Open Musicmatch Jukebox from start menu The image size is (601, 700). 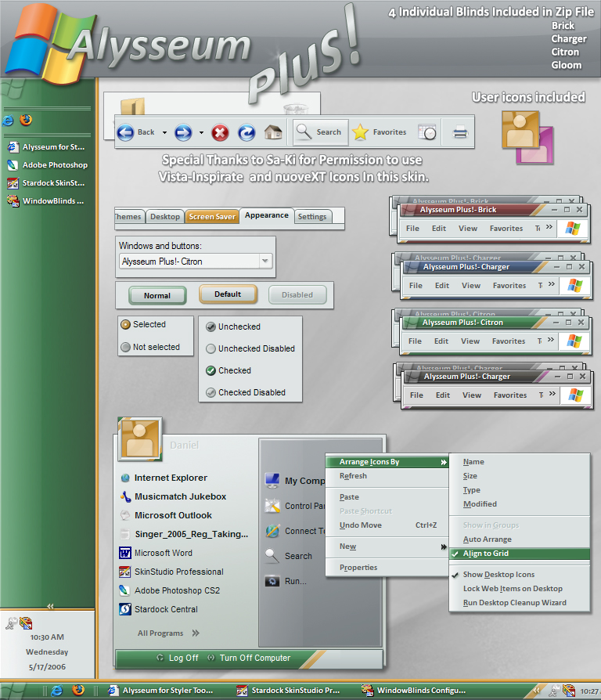[173, 496]
